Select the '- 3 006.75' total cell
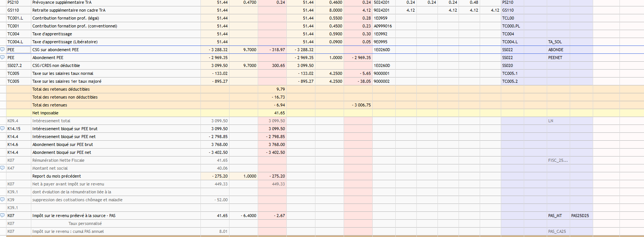This screenshot has height=237, width=644. coord(358,105)
